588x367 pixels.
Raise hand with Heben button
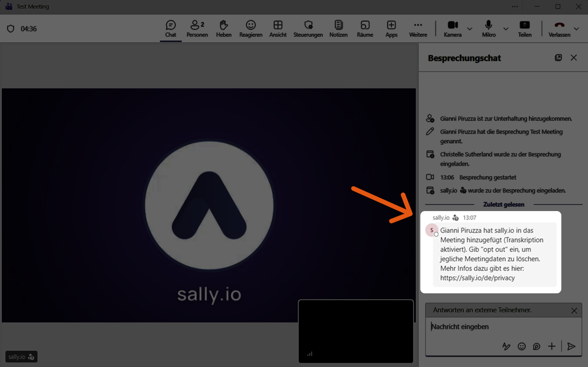coord(224,28)
